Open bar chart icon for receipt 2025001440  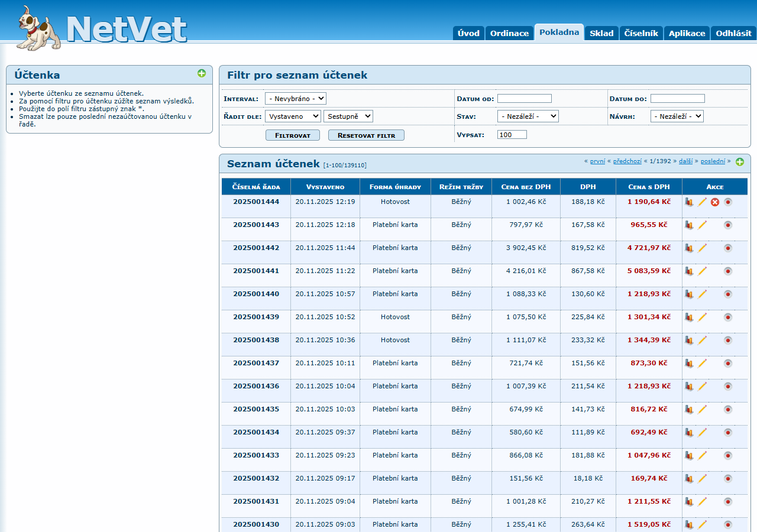[689, 294]
